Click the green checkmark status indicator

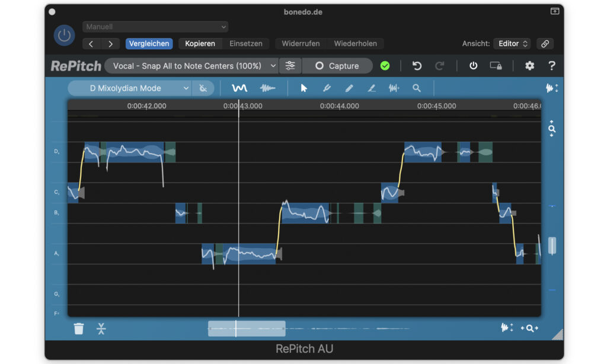coord(385,66)
